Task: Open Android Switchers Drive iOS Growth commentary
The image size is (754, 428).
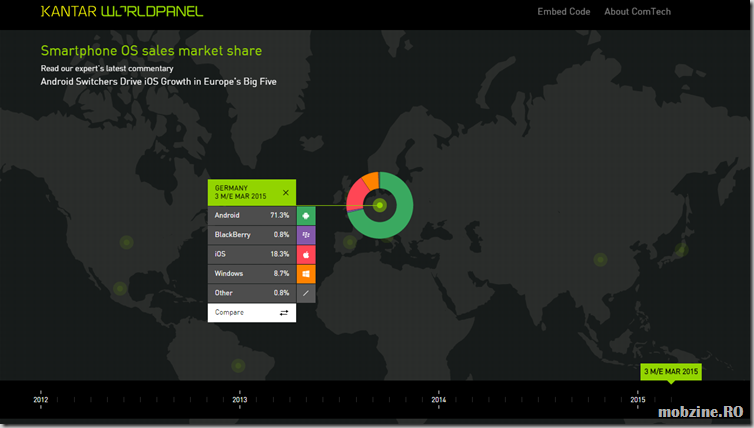Action: click(158, 81)
